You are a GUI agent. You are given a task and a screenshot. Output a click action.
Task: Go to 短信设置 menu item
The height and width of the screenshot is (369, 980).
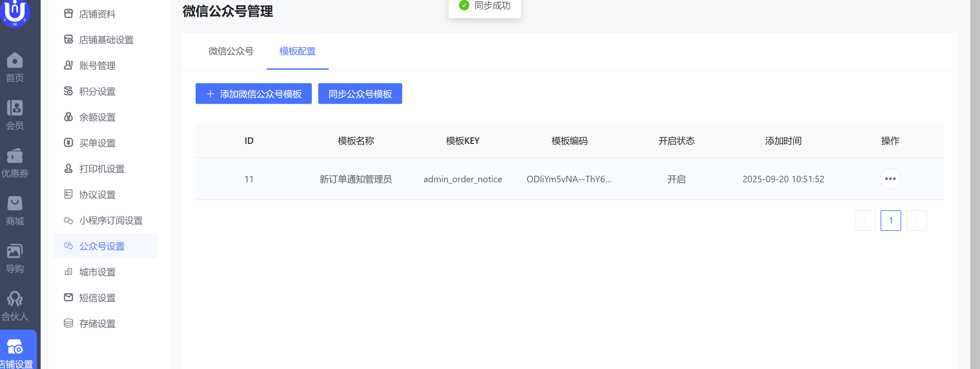tap(97, 298)
